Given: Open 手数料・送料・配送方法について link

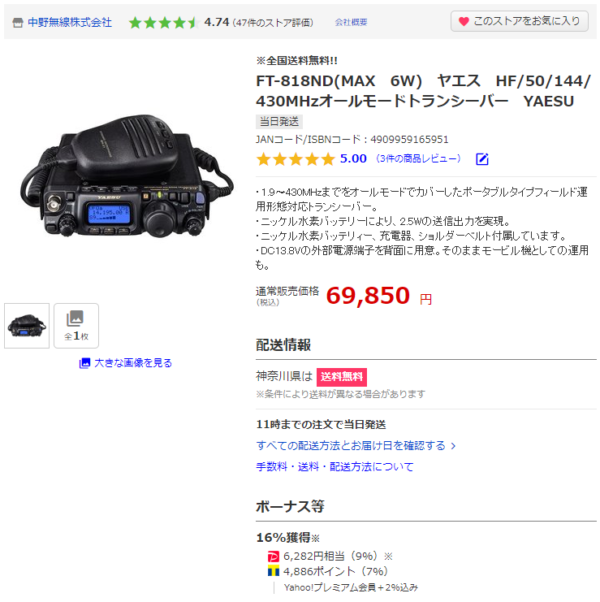Looking at the screenshot, I should tap(335, 467).
